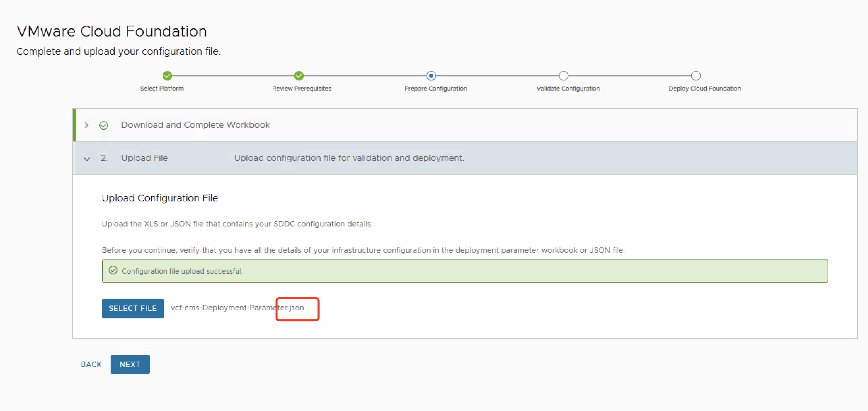This screenshot has height=411, width=868.
Task: Select the Prepare Configuration active step circle
Action: (431, 75)
